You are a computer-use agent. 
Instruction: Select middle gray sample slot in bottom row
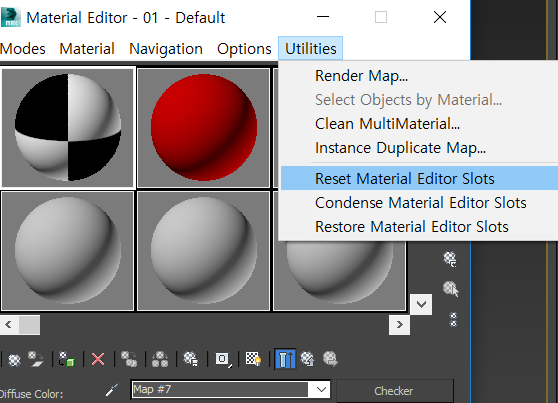[204, 251]
